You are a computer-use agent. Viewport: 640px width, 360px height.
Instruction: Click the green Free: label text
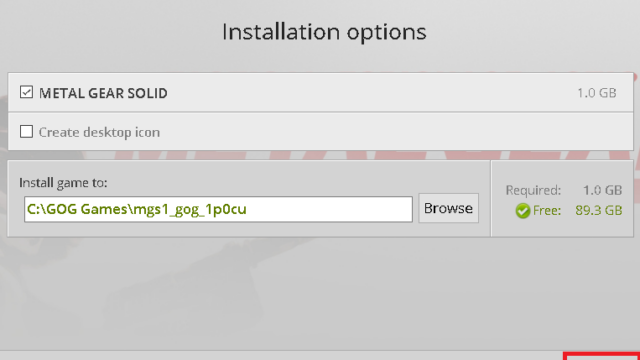tap(547, 211)
